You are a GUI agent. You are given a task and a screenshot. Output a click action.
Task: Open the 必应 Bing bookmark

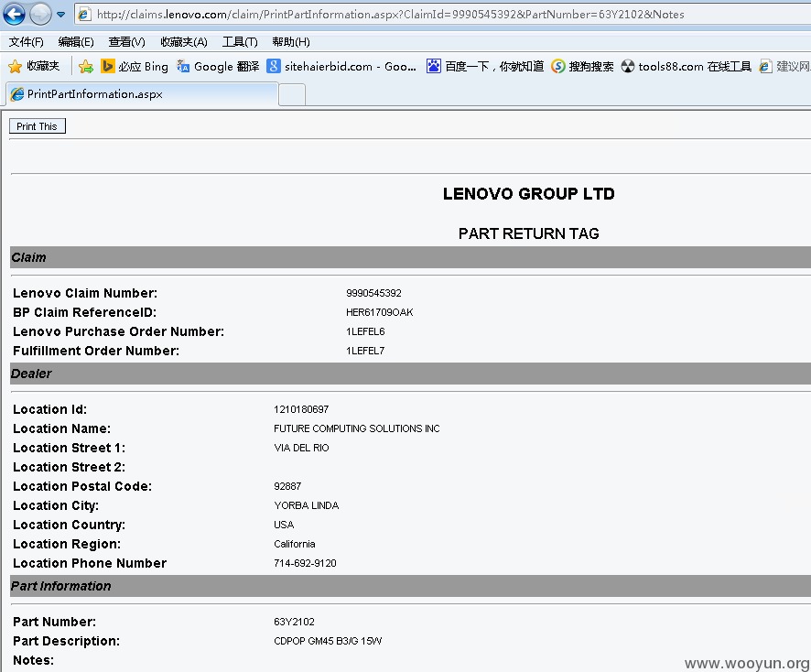click(x=135, y=66)
